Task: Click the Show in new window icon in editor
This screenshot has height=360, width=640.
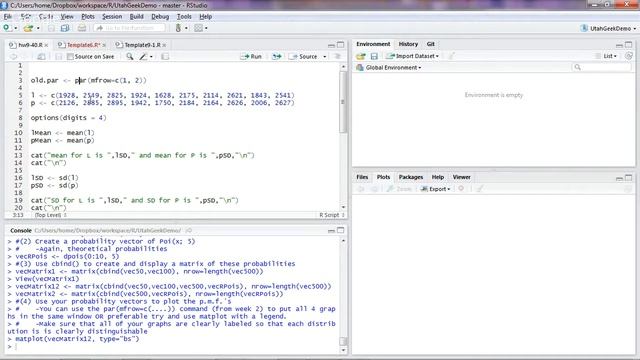Action: pos(41,56)
